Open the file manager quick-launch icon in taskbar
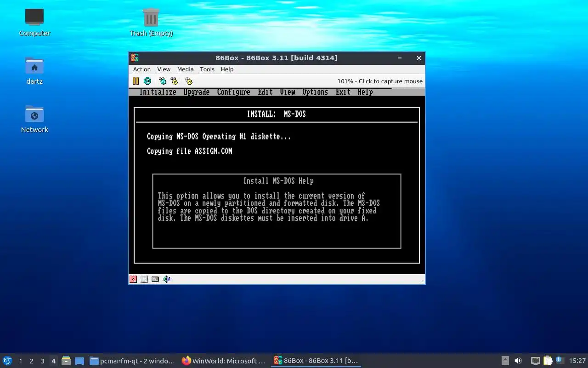 point(66,361)
